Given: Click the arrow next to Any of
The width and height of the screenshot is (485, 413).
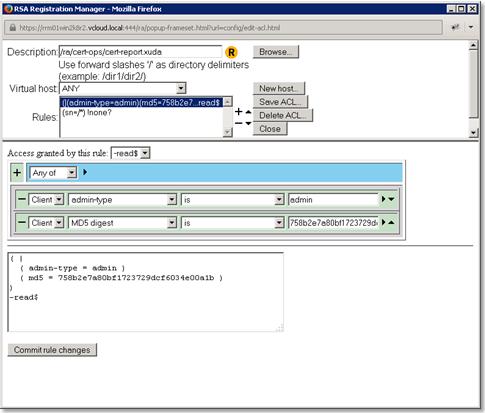Looking at the screenshot, I should (85, 172).
